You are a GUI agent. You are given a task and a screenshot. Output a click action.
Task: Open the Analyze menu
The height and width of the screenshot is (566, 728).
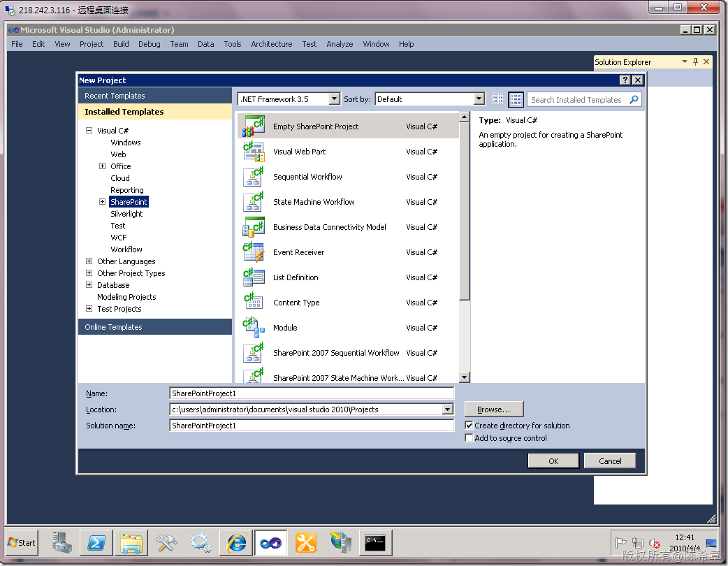tap(340, 44)
